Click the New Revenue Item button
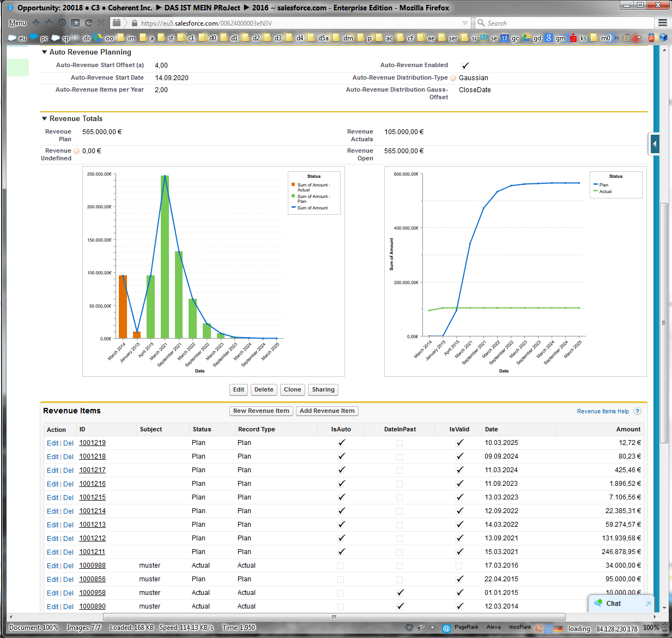672x638 pixels. coord(261,411)
